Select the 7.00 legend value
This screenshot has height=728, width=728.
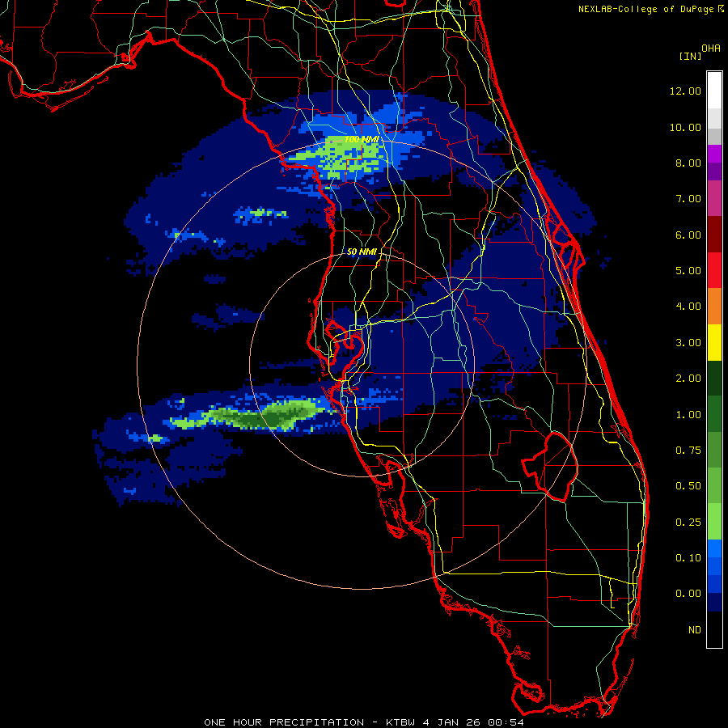[x=688, y=199]
